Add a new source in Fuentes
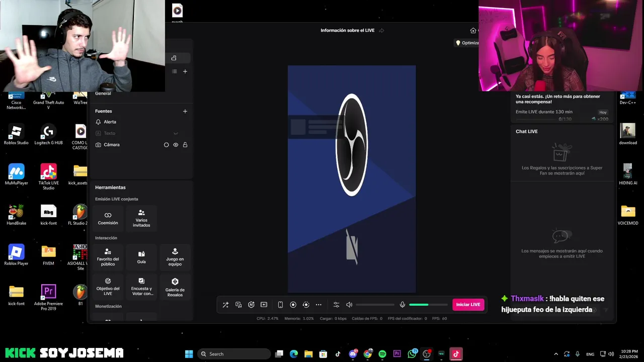This screenshot has width=644, height=362. click(185, 111)
